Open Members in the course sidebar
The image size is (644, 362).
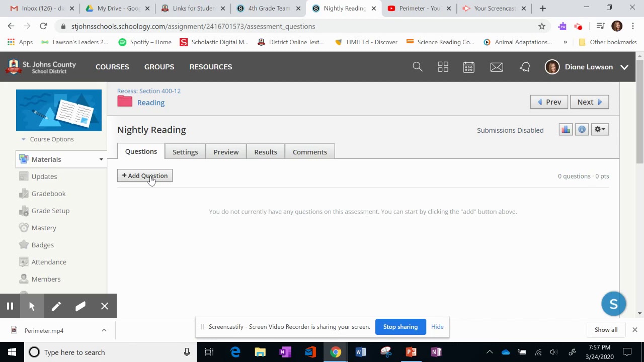click(x=46, y=279)
